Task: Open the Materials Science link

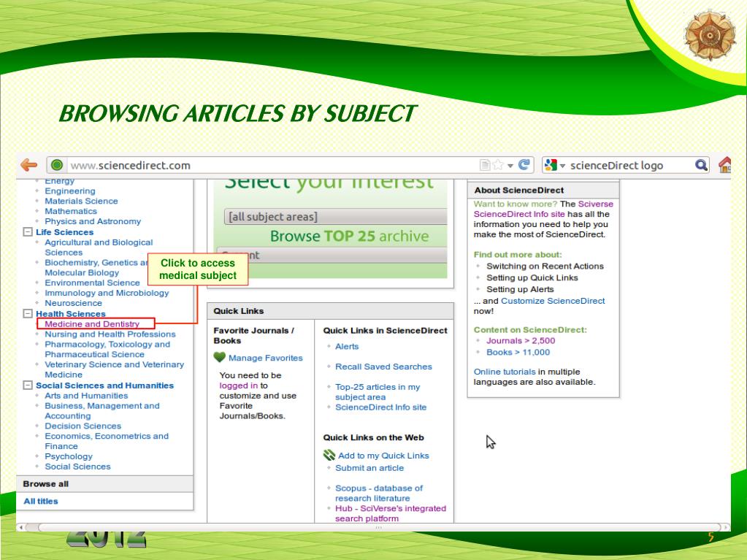Action: (x=81, y=201)
